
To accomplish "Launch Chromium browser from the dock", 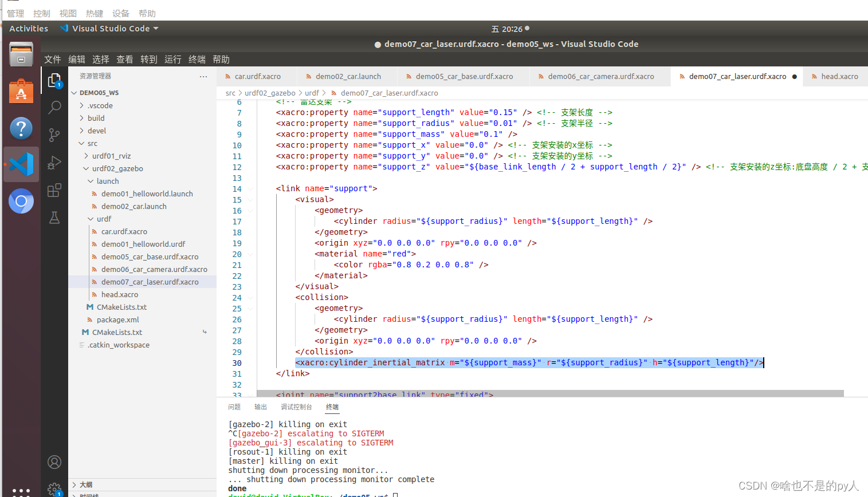I will click(x=21, y=201).
